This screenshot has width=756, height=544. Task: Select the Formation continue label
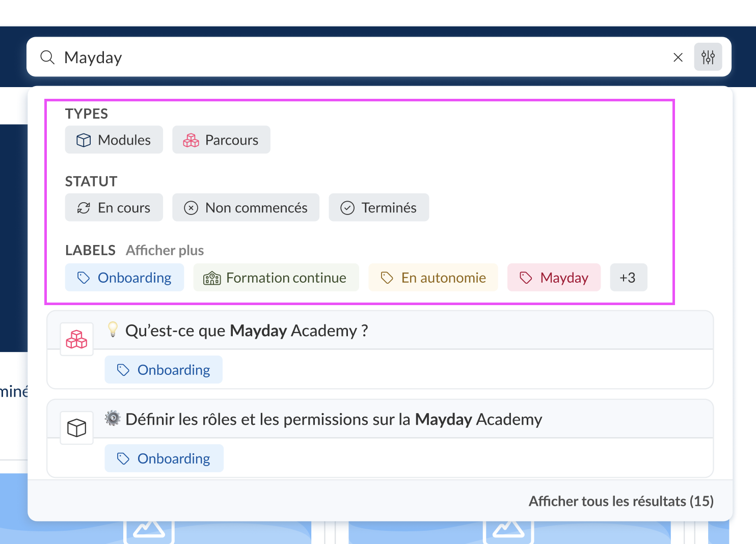(x=276, y=278)
